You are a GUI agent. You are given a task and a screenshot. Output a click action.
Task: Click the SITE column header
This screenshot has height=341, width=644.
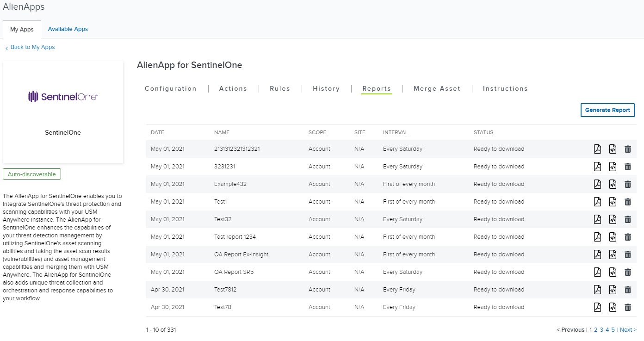click(360, 132)
